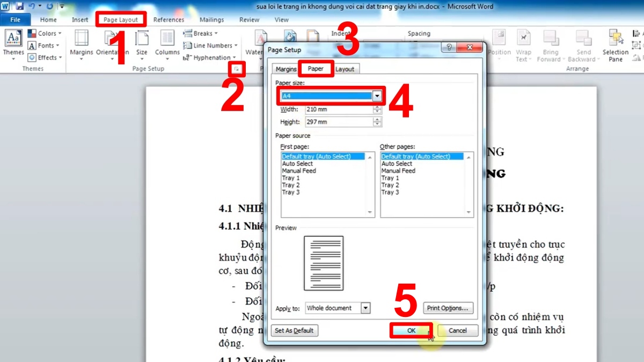Expand the Paper size A4 dropdown
Image resolution: width=644 pixels, height=362 pixels.
click(x=377, y=96)
